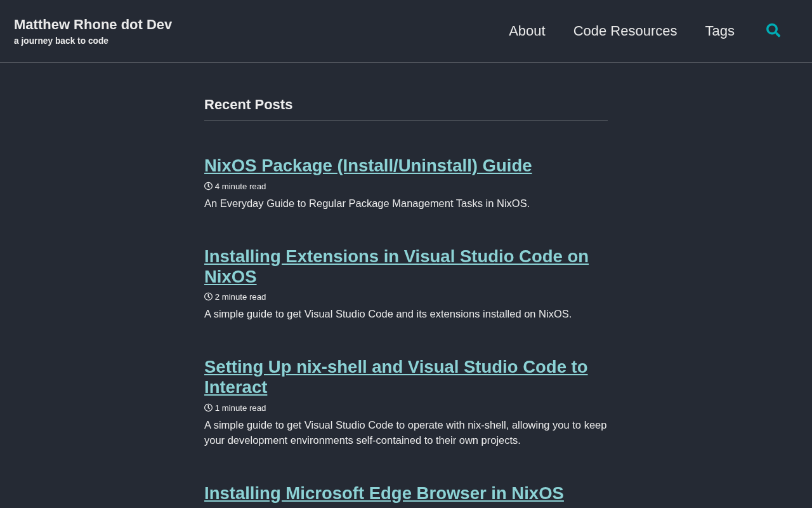The width and height of the screenshot is (812, 508).
Task: Open the About page
Action: 527,31
